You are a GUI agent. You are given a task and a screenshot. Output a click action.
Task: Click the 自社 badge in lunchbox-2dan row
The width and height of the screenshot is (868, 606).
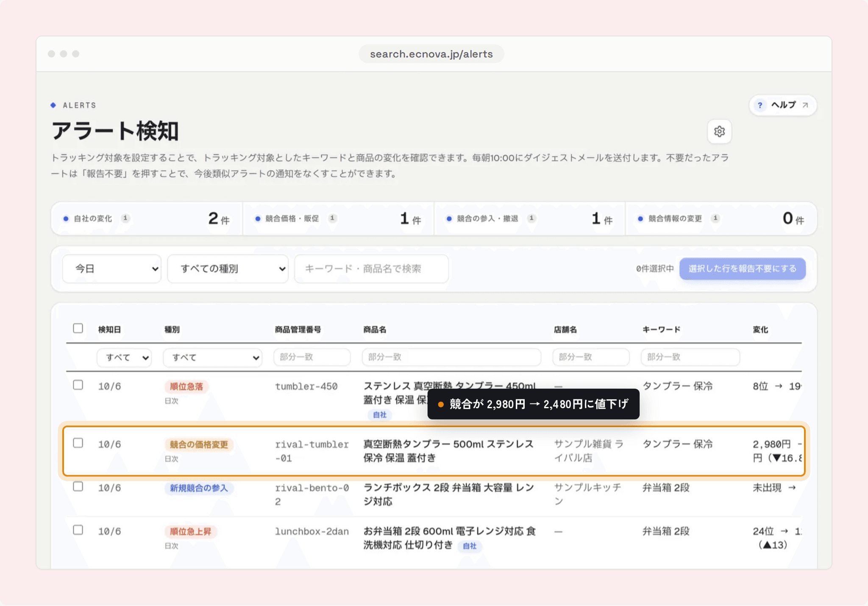click(x=470, y=546)
